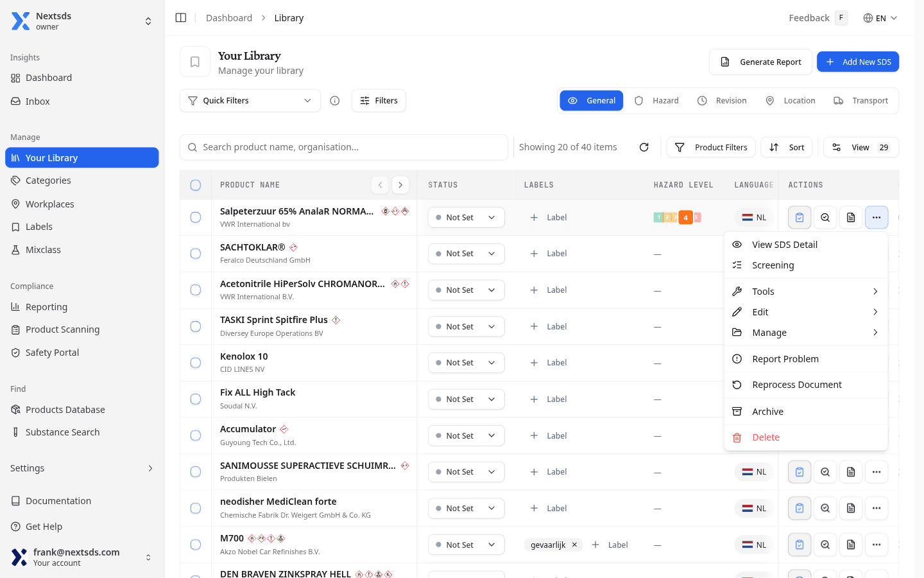Open clipboard action for SANIMOUSSE row
The image size is (924, 578).
(x=800, y=472)
